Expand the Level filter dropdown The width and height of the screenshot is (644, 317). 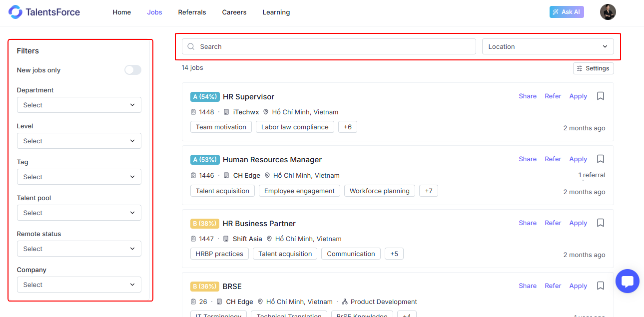tap(79, 141)
